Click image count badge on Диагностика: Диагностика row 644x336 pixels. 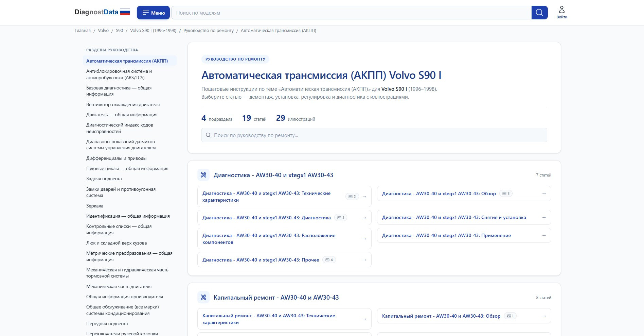point(341,218)
